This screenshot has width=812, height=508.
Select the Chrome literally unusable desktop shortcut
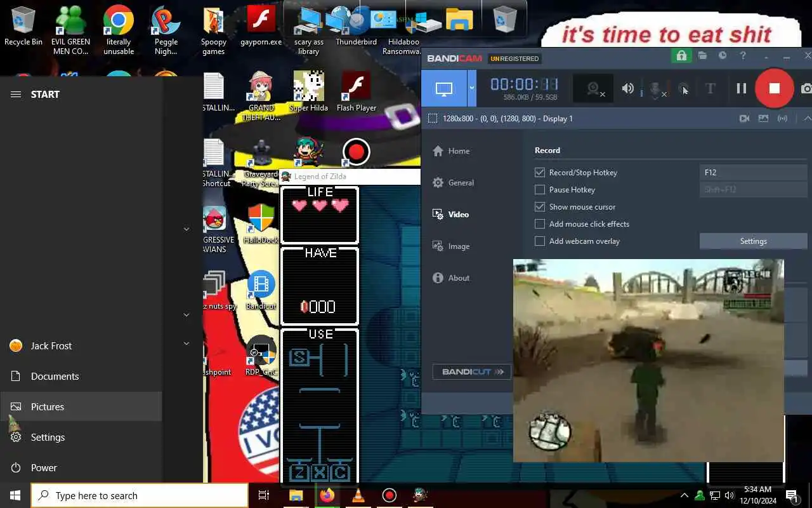coord(119,30)
